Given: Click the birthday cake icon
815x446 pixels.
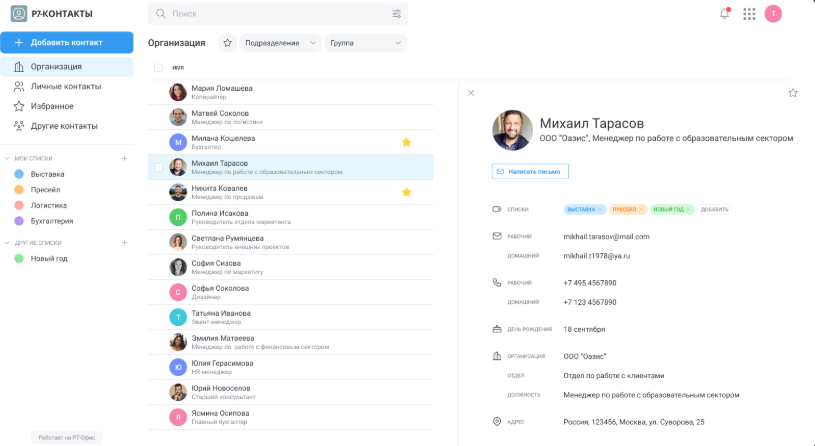Looking at the screenshot, I should click(496, 329).
